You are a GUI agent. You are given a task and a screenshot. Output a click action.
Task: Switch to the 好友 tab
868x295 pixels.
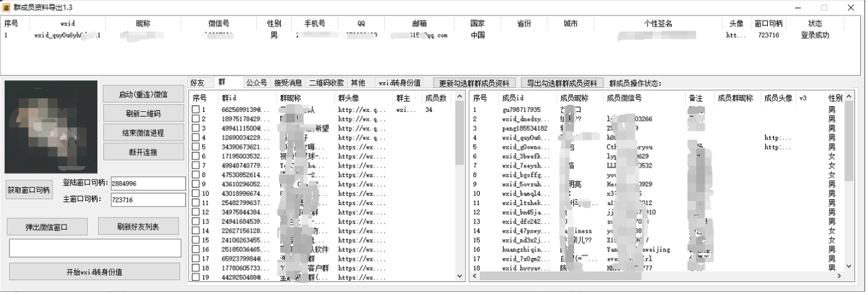[197, 83]
